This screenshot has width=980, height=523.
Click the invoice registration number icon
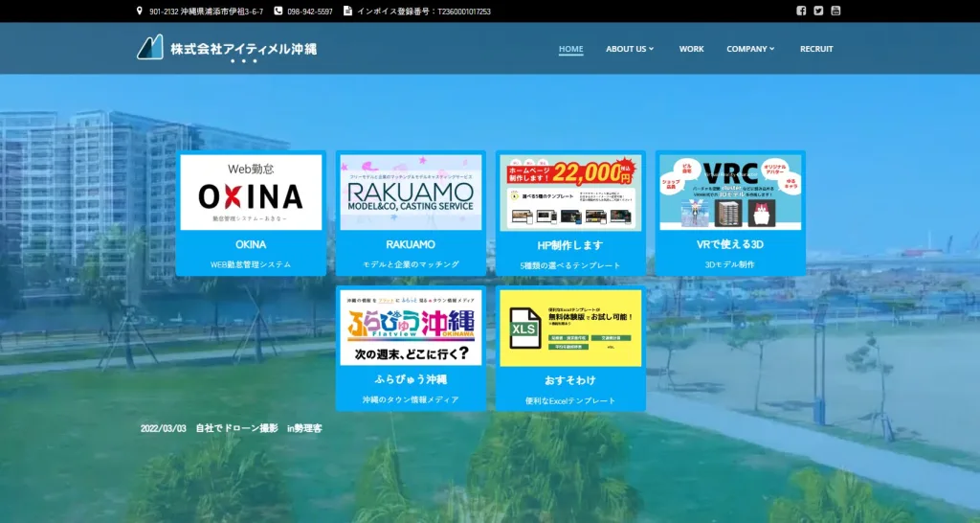[348, 11]
